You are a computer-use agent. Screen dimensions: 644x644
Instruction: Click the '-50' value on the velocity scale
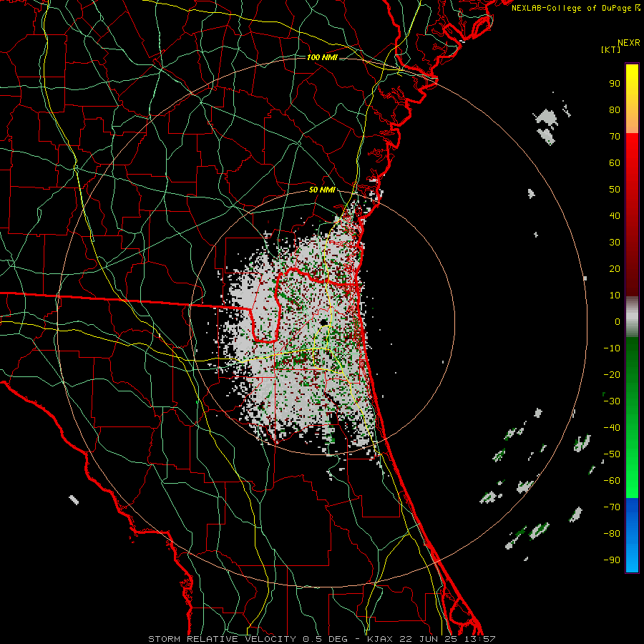coord(612,454)
